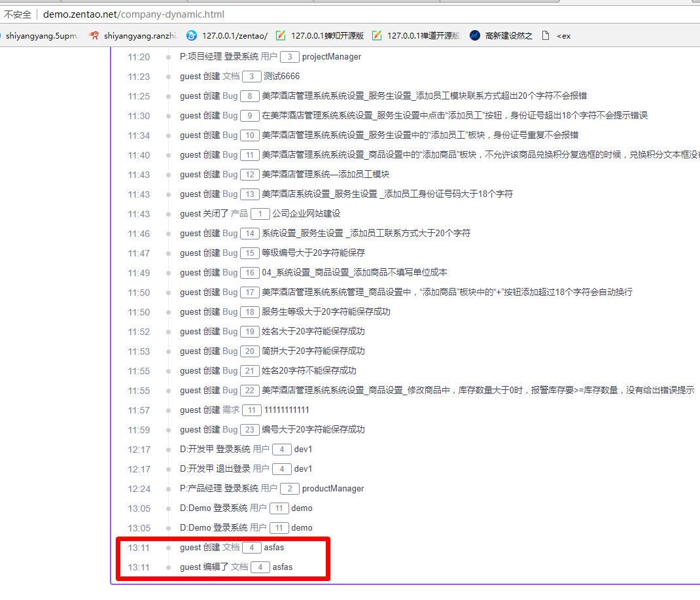Open the 127.0.0.1禅道开源版 bookmark icon

click(377, 36)
